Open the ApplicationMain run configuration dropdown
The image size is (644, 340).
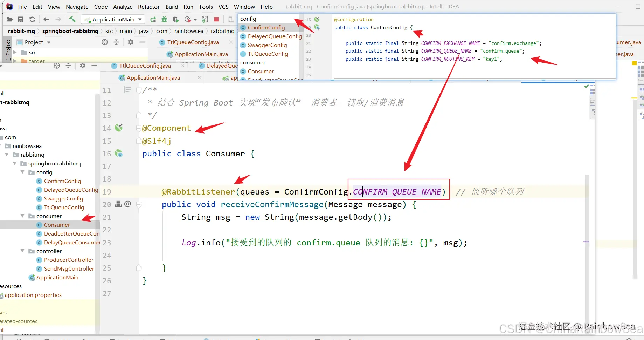tap(113, 19)
